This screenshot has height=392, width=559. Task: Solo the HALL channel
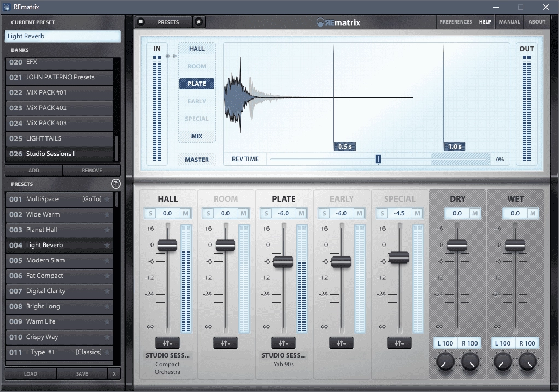(150, 213)
